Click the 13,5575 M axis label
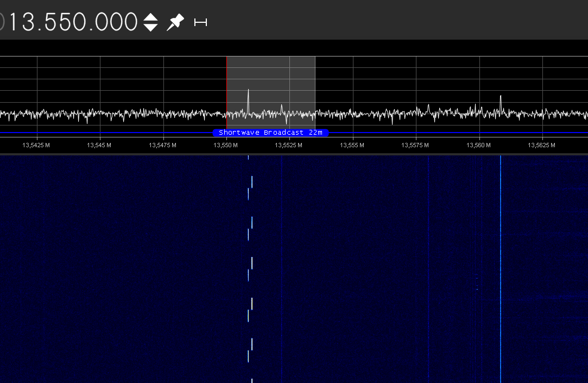 coord(415,145)
